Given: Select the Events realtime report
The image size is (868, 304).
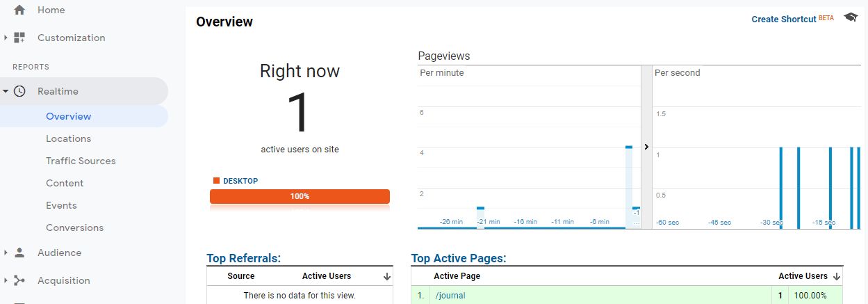Looking at the screenshot, I should coord(61,205).
